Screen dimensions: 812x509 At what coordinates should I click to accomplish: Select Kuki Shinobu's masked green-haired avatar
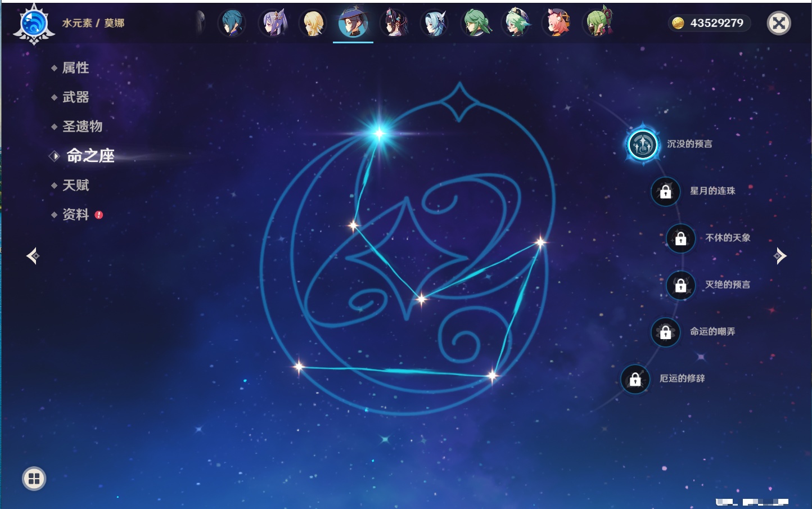(x=598, y=23)
